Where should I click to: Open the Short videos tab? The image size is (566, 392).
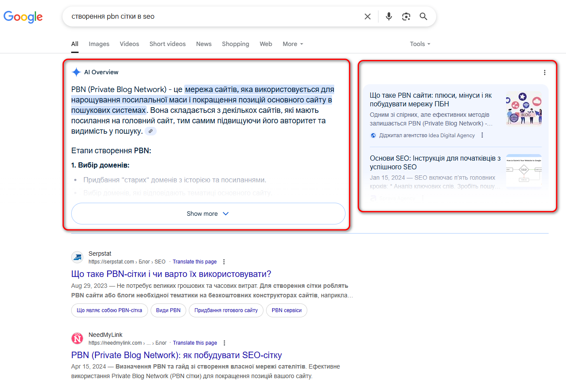168,44
